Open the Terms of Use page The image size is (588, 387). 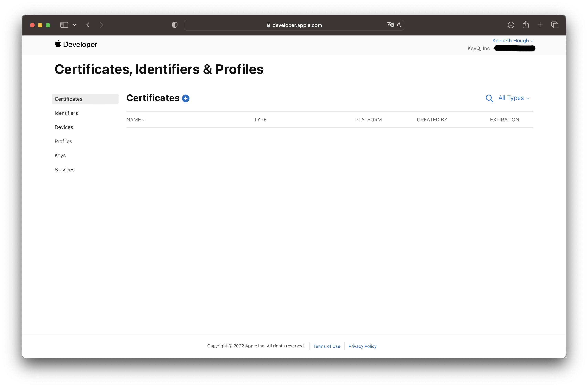[327, 346]
